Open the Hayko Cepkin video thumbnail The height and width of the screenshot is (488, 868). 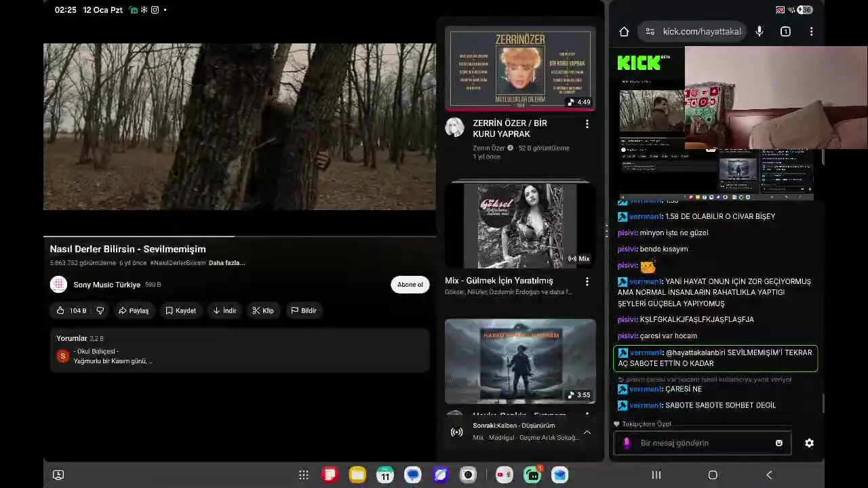(x=520, y=361)
